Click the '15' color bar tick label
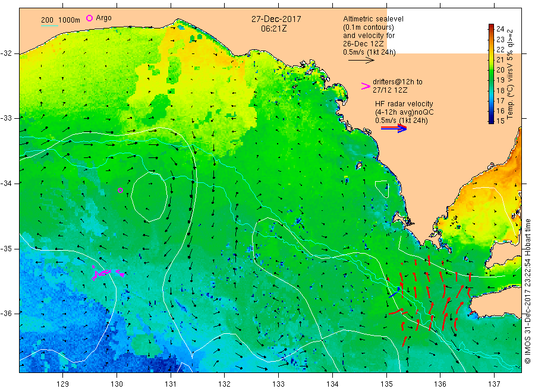The height and width of the screenshot is (392, 535). [500, 121]
